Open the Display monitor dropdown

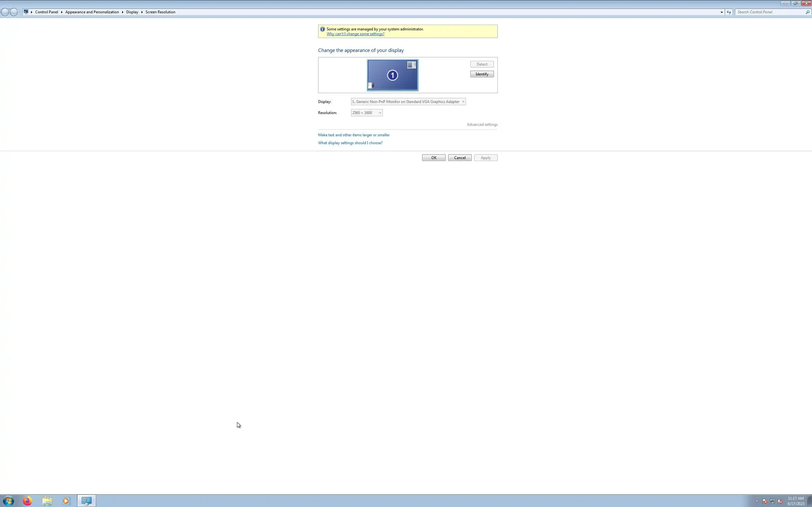click(x=408, y=102)
